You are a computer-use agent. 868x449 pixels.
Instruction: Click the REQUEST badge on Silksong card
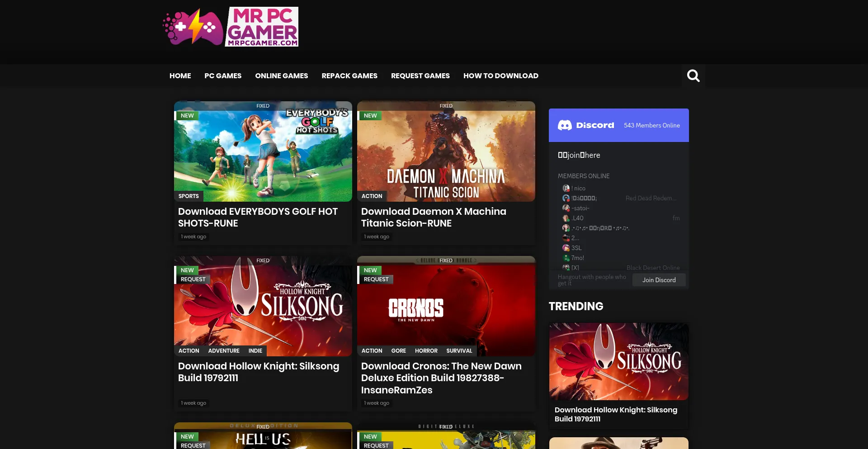tap(193, 279)
